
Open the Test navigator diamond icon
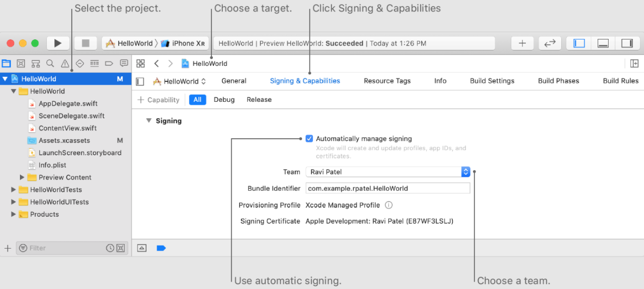(x=80, y=63)
